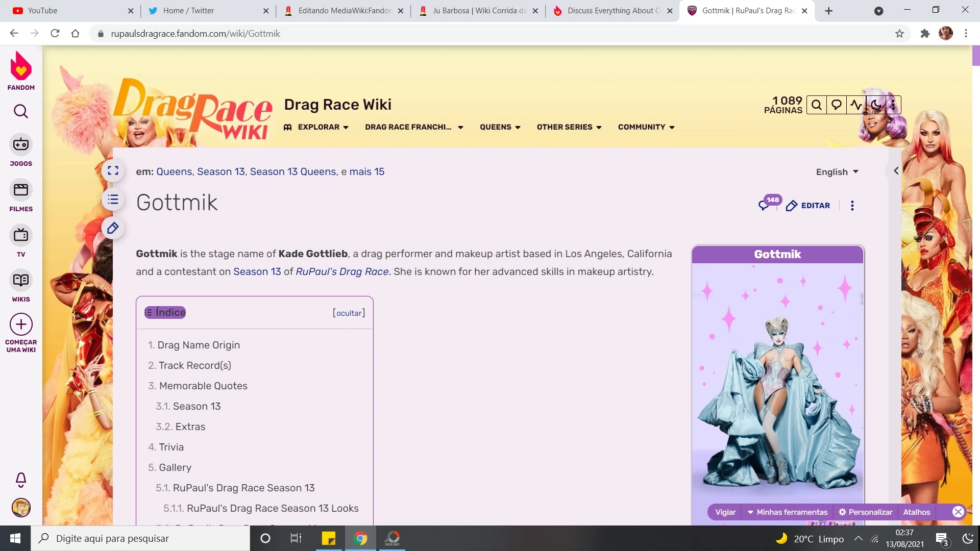Select the JOGOS sidebar icon

pyautogui.click(x=20, y=145)
